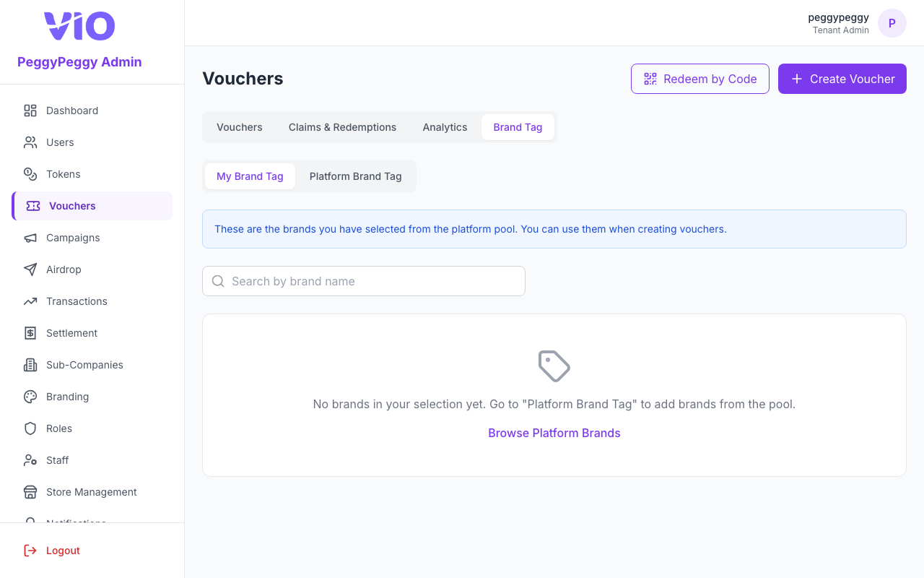Open the Analytics tab
The width and height of the screenshot is (924, 578).
pyautogui.click(x=445, y=127)
